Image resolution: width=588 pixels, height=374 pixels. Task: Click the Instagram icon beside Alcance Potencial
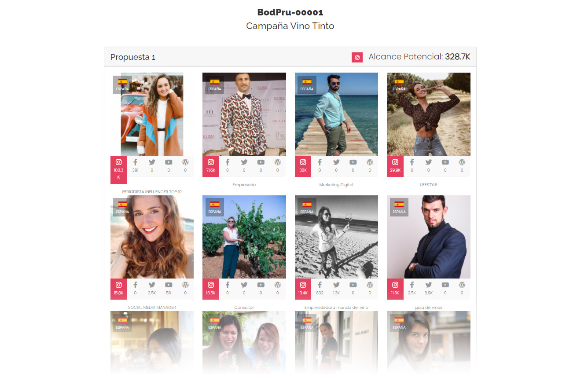[x=357, y=57]
